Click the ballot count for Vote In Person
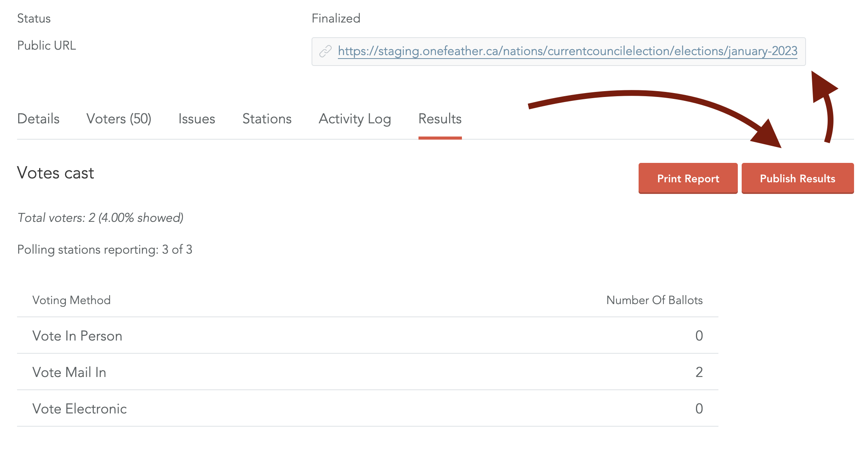Viewport: 868px width, 453px height. click(x=699, y=335)
